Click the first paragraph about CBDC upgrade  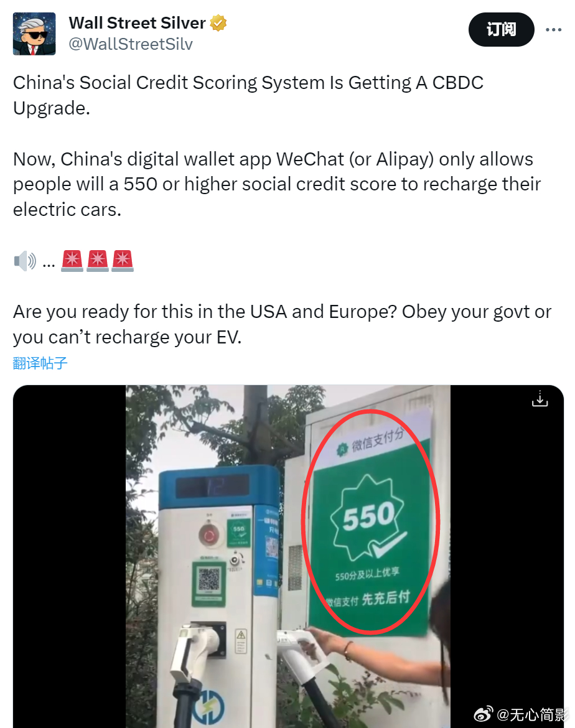click(248, 95)
